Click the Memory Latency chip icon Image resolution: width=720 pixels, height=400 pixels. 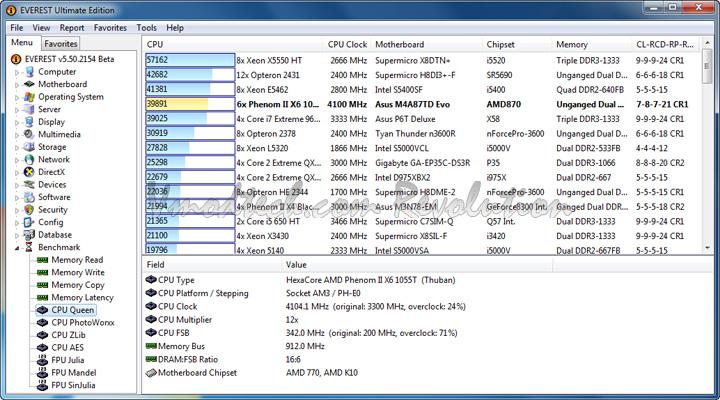(43, 298)
